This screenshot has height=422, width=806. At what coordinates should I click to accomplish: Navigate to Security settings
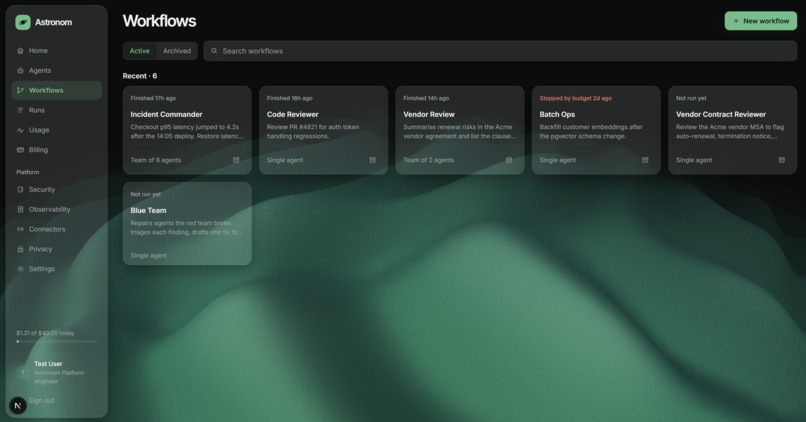pos(57,190)
